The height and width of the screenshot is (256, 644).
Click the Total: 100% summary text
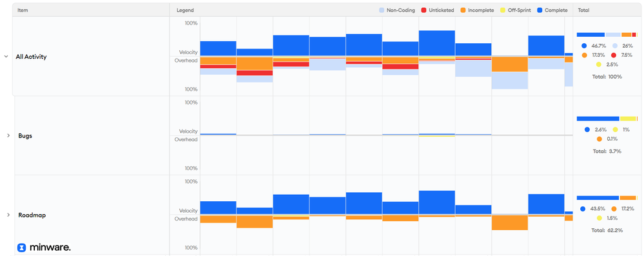(x=607, y=77)
